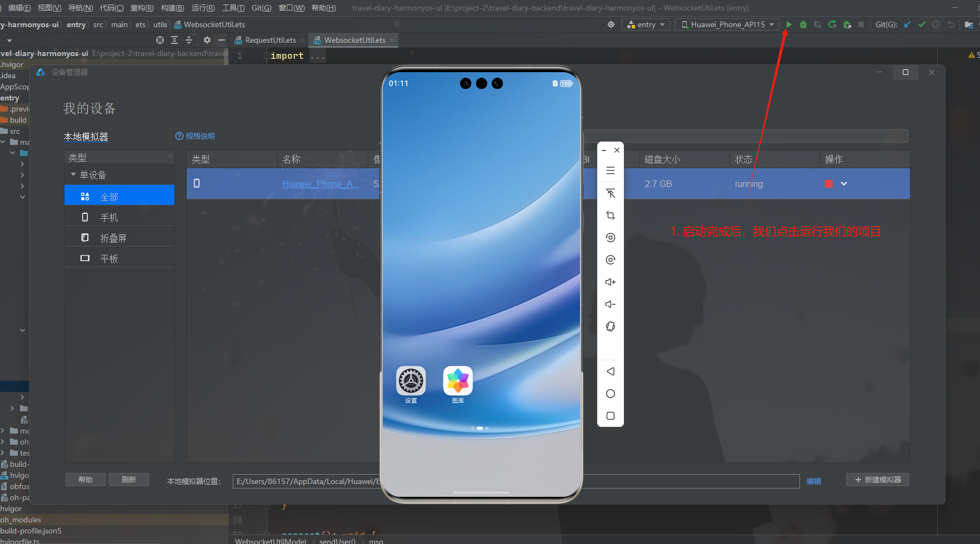
Task: Close the WebsocketUtil.ets editor tab
Action: click(x=392, y=40)
